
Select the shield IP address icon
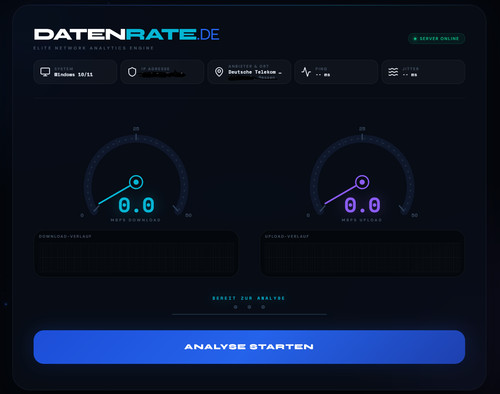coord(132,72)
